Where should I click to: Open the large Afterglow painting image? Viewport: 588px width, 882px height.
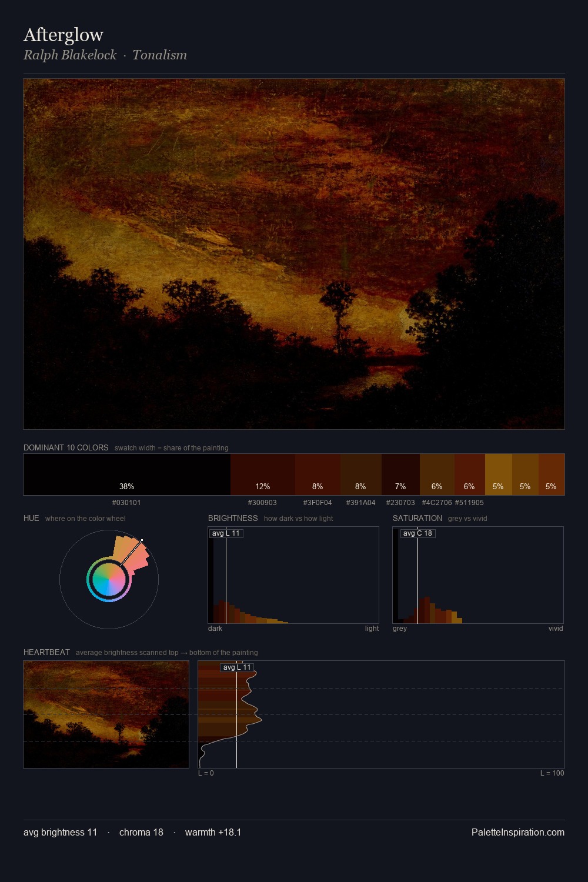click(294, 254)
